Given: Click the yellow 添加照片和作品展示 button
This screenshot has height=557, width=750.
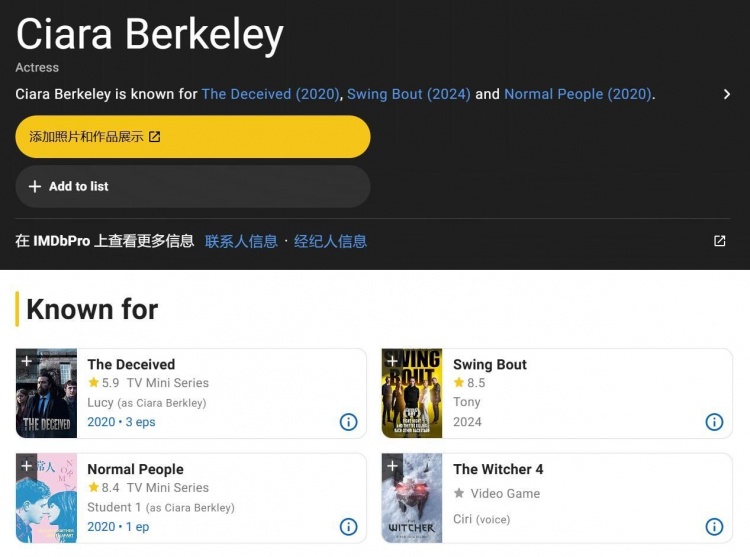Looking at the screenshot, I should point(193,137).
